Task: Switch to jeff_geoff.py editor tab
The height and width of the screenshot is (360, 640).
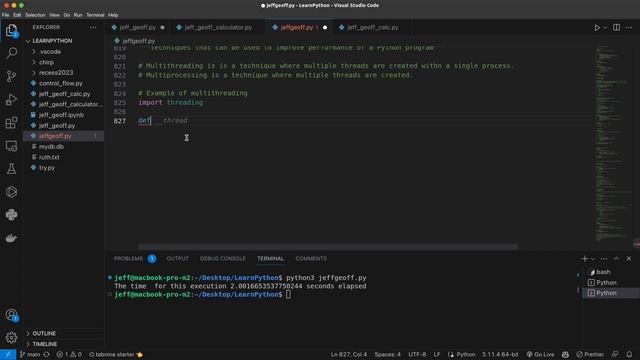Action: click(x=138, y=27)
